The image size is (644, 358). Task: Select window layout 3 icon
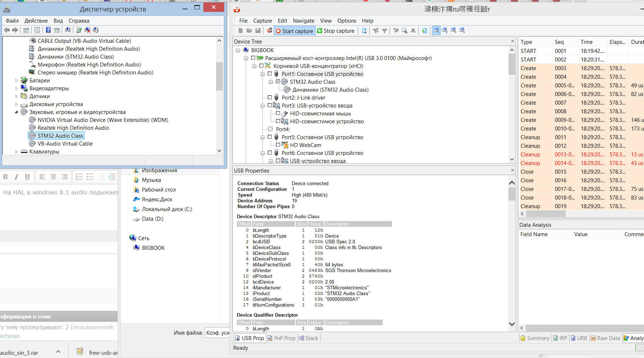tap(453, 31)
